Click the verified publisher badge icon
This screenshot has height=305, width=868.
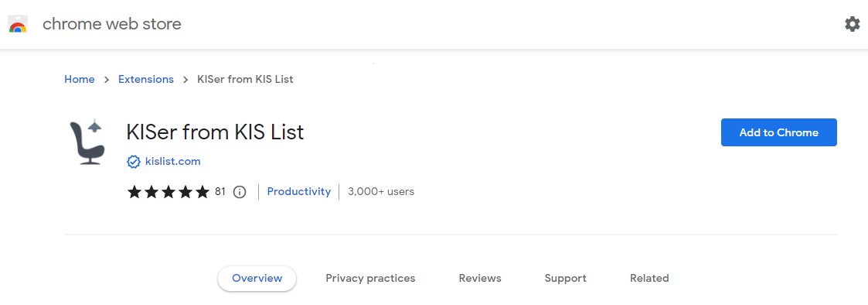[x=134, y=162]
